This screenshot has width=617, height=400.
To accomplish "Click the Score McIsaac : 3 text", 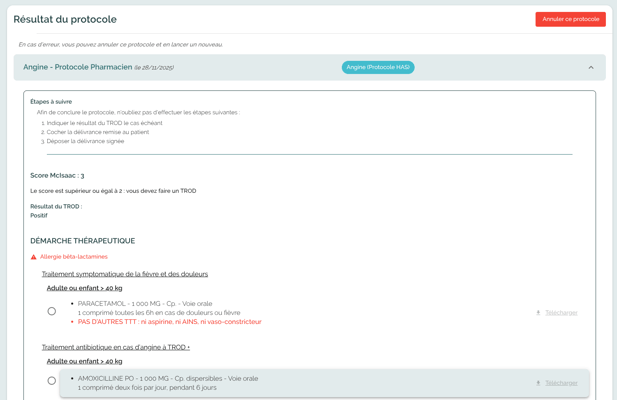I will [x=57, y=175].
